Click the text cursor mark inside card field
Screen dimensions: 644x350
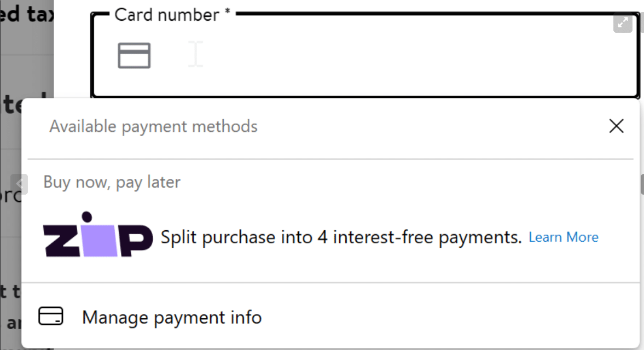(x=195, y=54)
